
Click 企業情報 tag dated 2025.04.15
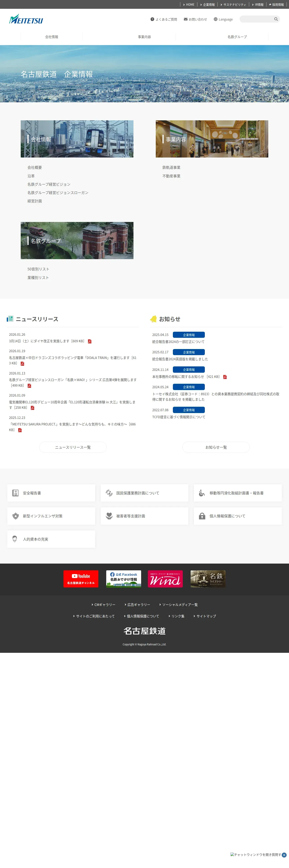[x=189, y=335]
